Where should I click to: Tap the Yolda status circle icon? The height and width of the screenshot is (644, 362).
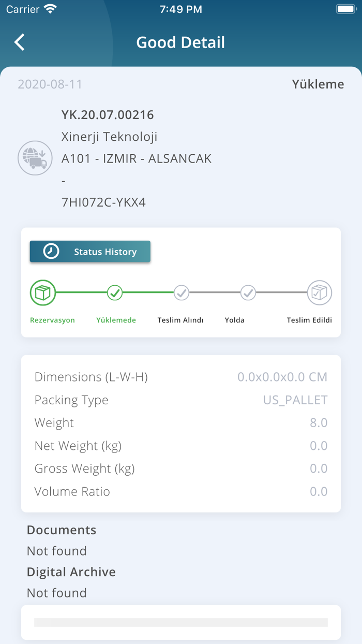pyautogui.click(x=247, y=292)
